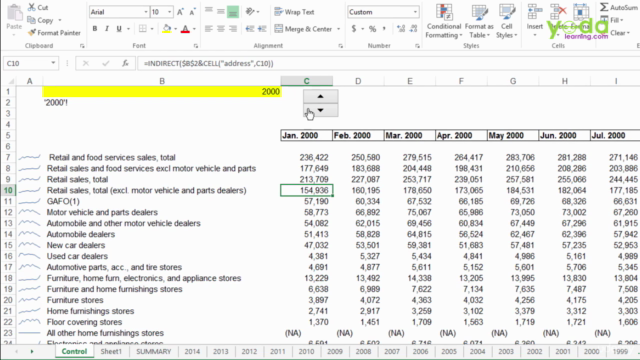640x360 pixels.
Task: Select row 7 header
Action: pos(8,158)
